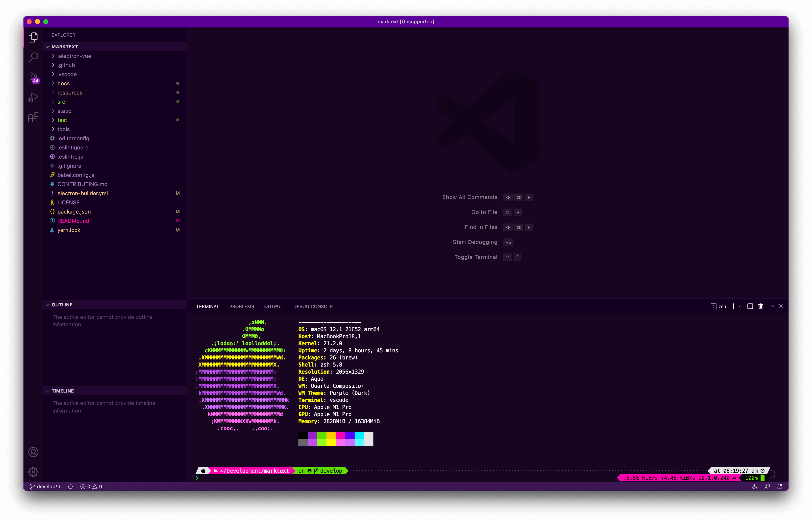
Task: Open Explorer more actions ellipsis
Action: (x=177, y=35)
